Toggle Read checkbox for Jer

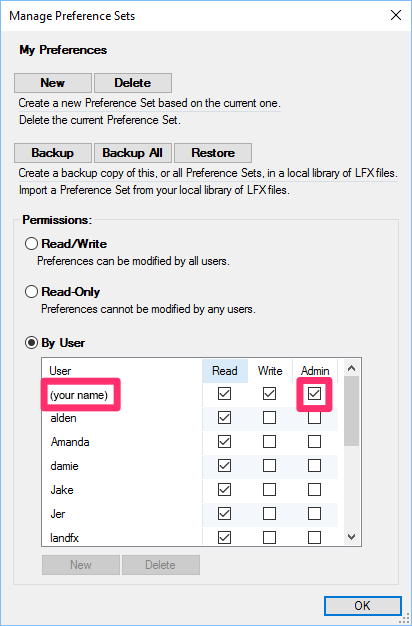point(224,514)
